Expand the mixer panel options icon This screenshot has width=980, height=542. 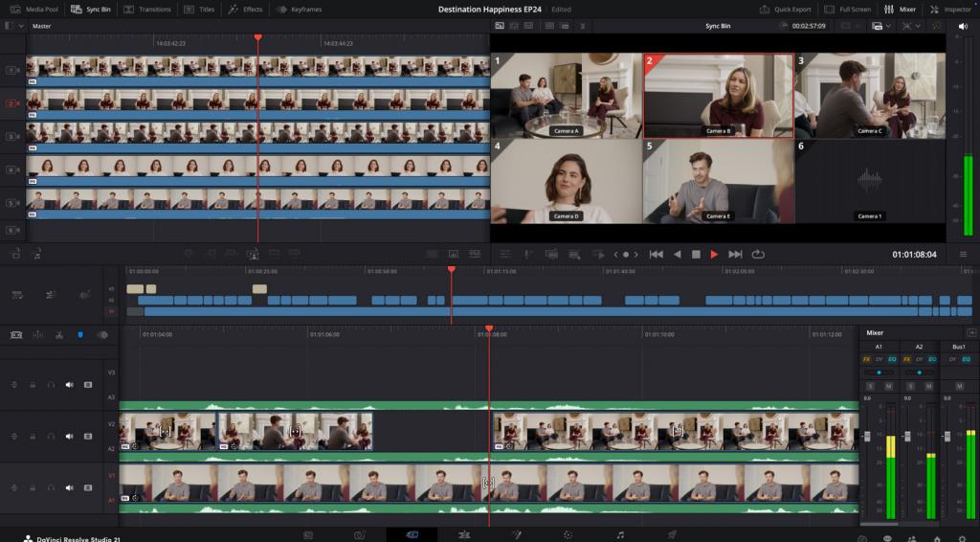[x=971, y=332]
